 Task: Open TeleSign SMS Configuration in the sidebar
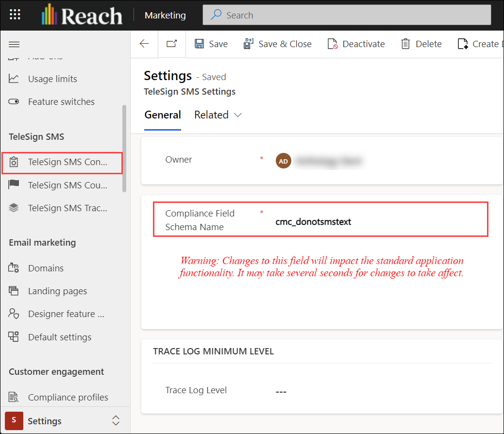click(x=62, y=163)
